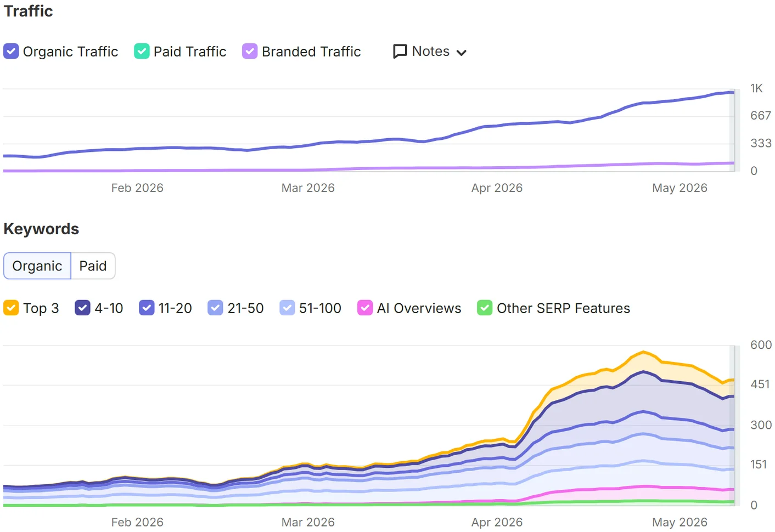Toggle the Top 3 orange checkbox
The height and width of the screenshot is (532, 775).
click(x=11, y=308)
